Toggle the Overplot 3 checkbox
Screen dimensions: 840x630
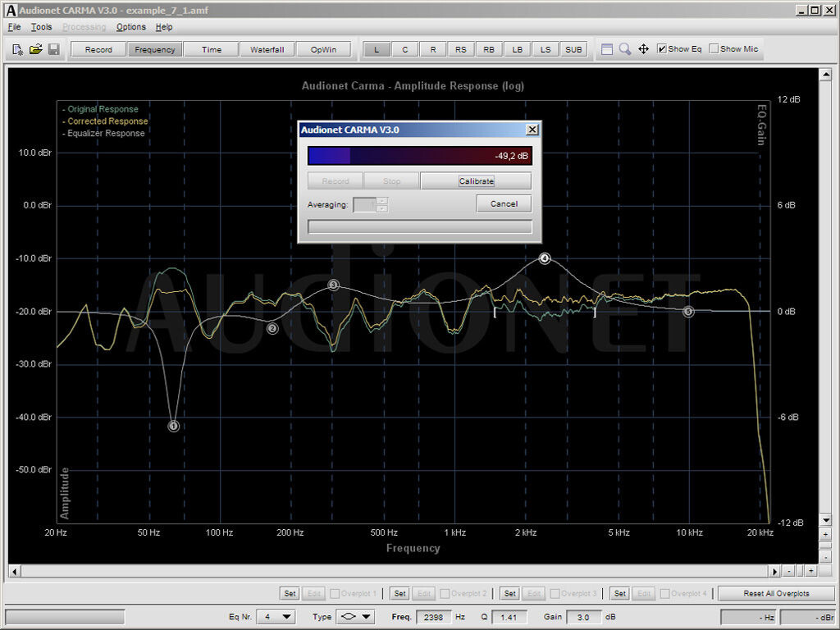(x=555, y=594)
